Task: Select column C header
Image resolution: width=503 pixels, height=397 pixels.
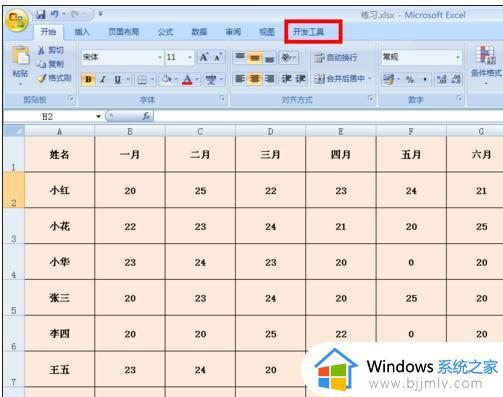Action: click(200, 131)
